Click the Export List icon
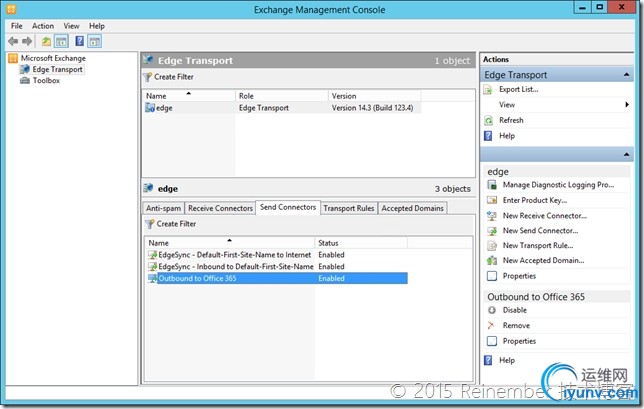Screen dimensions: 644x409 488,90
